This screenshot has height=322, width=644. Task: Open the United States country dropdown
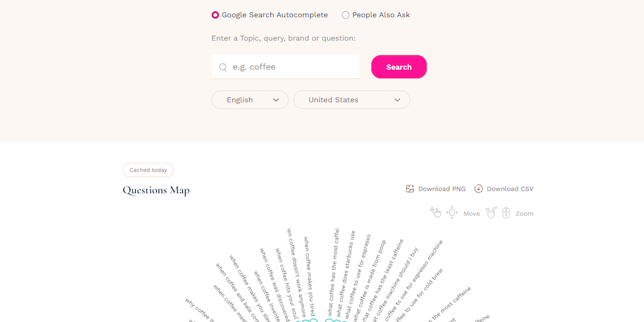(x=352, y=100)
